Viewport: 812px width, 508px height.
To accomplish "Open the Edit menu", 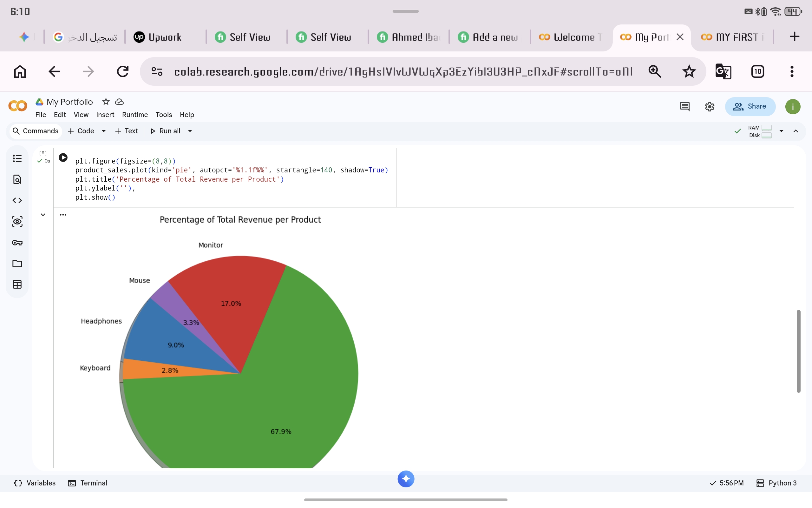I will 60,115.
